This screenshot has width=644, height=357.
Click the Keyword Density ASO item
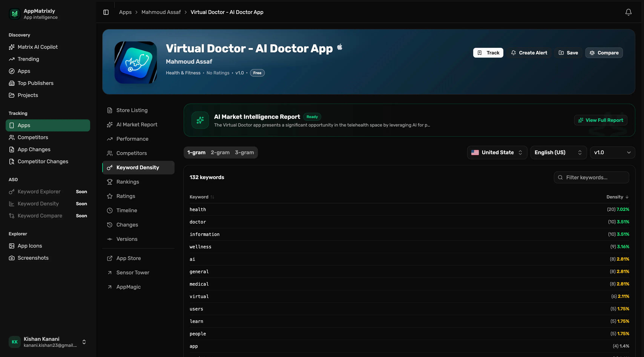48,204
